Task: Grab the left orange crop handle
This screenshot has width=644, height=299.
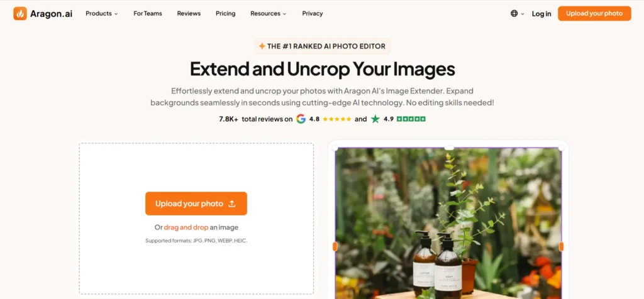Action: tap(335, 246)
